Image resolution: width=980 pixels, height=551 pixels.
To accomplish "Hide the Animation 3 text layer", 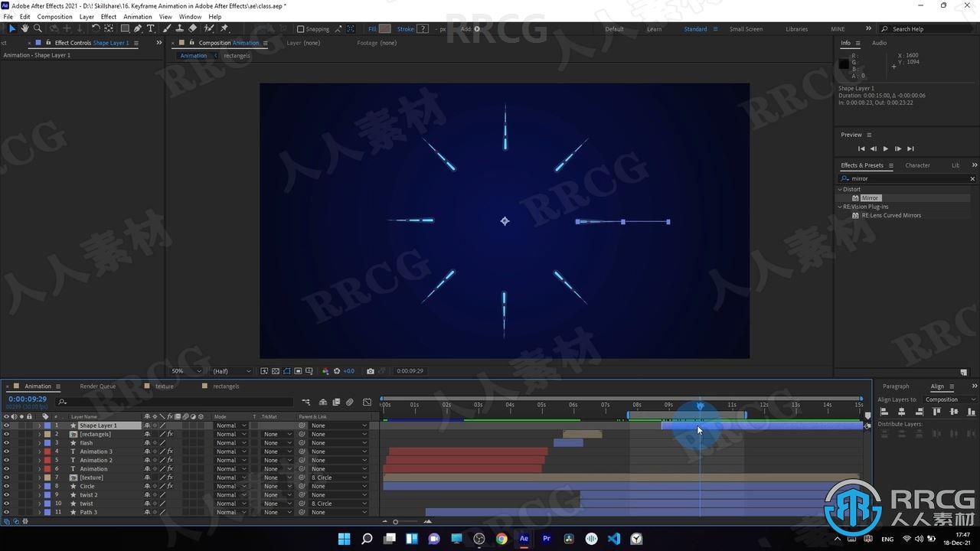I will click(x=6, y=452).
